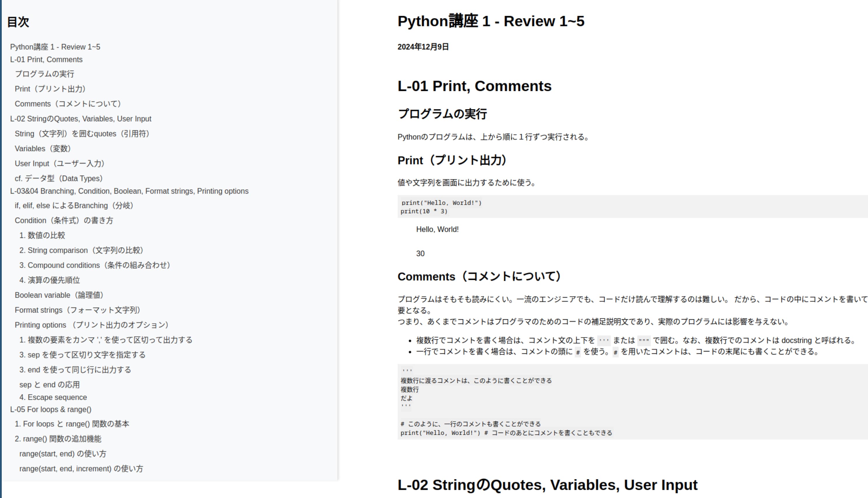Jump to Format strings（フォーマット文字列） section

pyautogui.click(x=78, y=310)
